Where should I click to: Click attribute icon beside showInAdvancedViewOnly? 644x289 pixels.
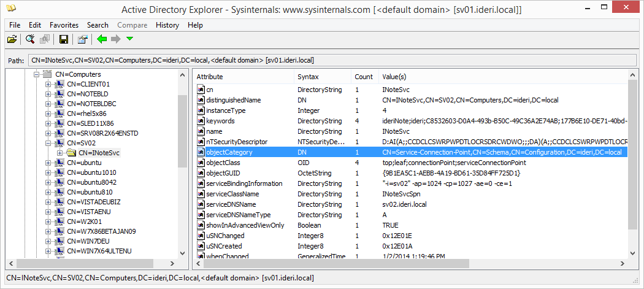[x=201, y=225]
